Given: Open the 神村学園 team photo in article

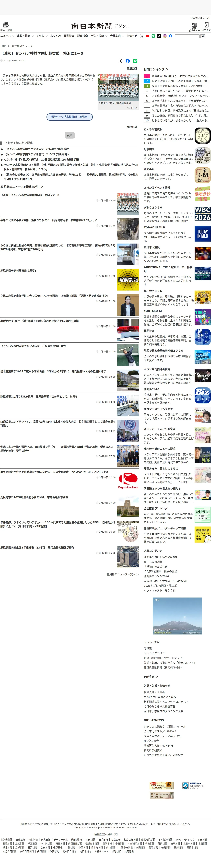Looking at the screenshot, I should (118, 87).
